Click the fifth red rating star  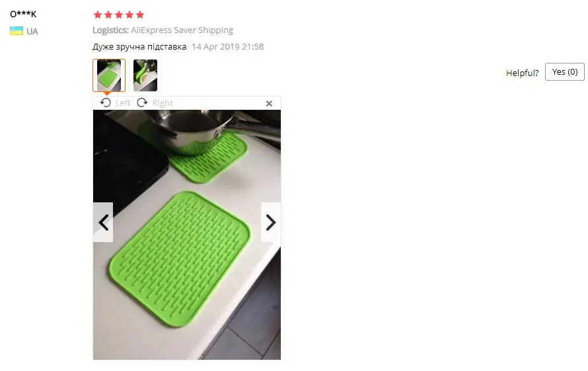coord(140,15)
